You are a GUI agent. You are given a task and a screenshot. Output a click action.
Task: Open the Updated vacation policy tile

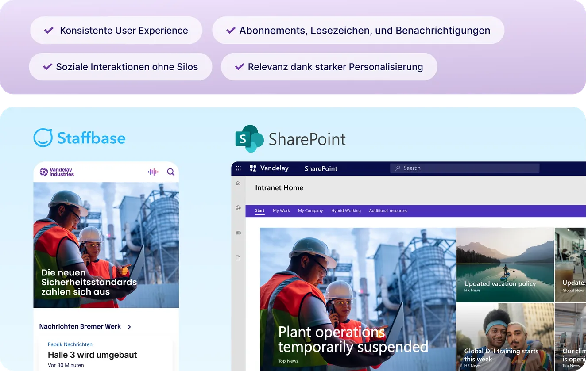click(505, 265)
